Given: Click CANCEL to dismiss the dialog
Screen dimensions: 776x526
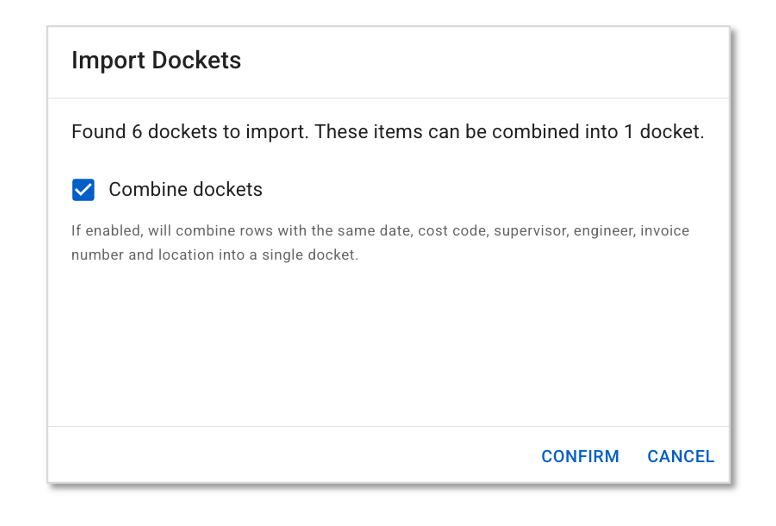Looking at the screenshot, I should [x=680, y=456].
